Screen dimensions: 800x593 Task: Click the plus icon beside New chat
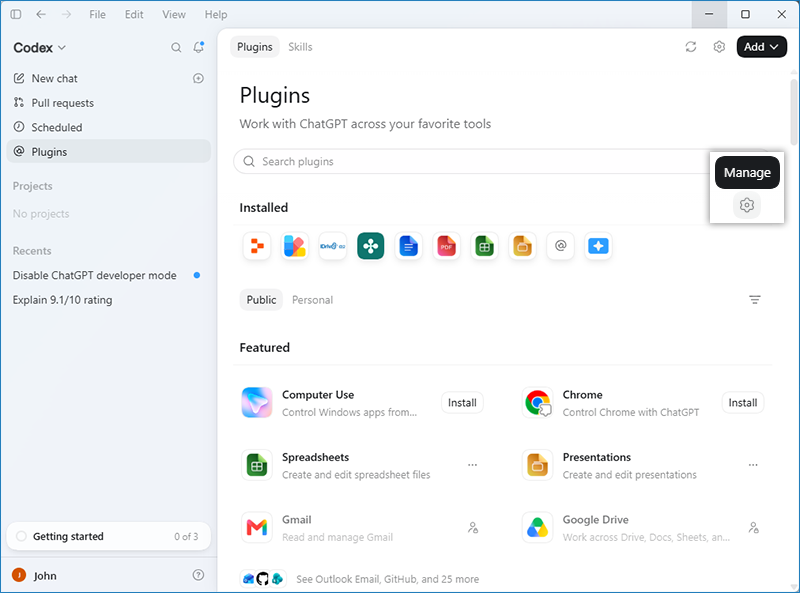(x=198, y=78)
